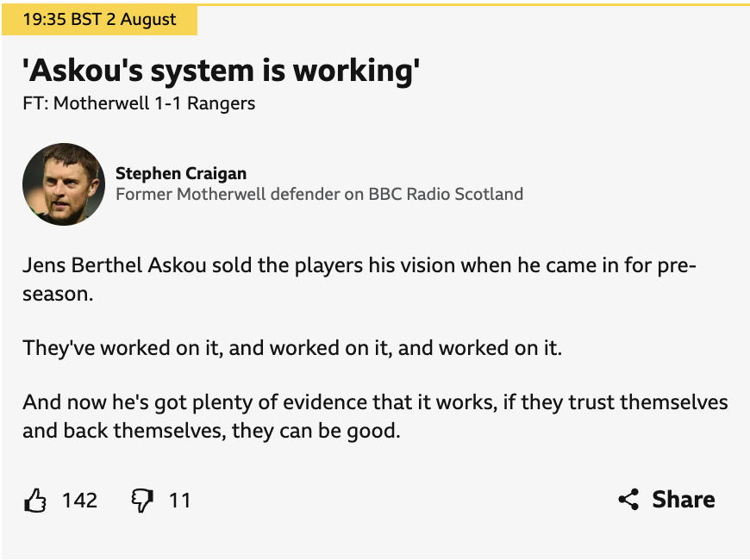Open Stephen Craigan's profile photo

point(63,184)
